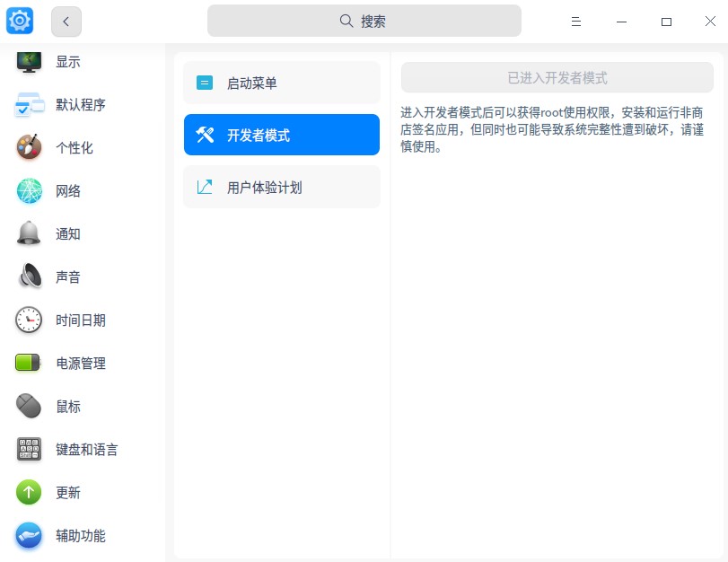Open the 默认程序 settings
This screenshot has width=728, height=562.
click(x=83, y=104)
